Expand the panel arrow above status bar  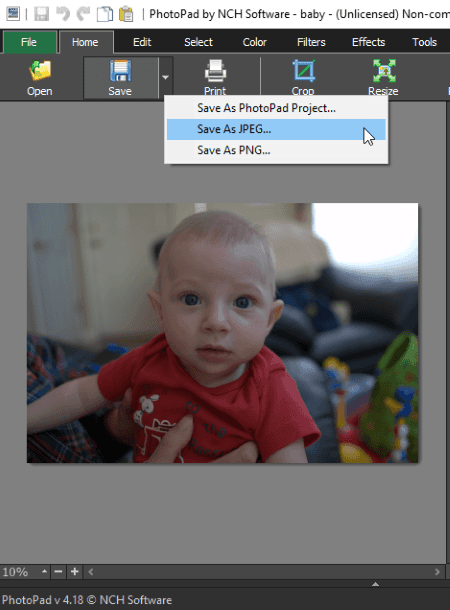[x=375, y=584]
